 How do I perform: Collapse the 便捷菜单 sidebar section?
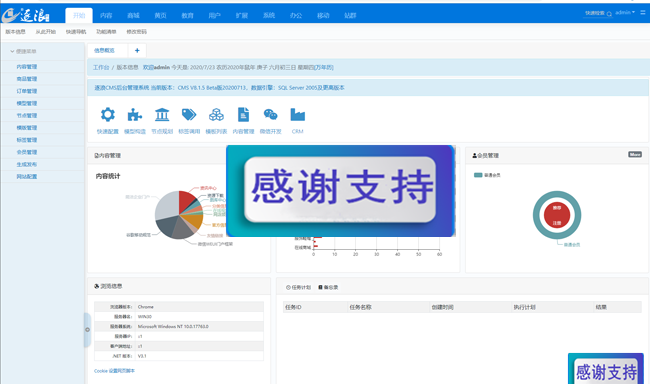23,51
